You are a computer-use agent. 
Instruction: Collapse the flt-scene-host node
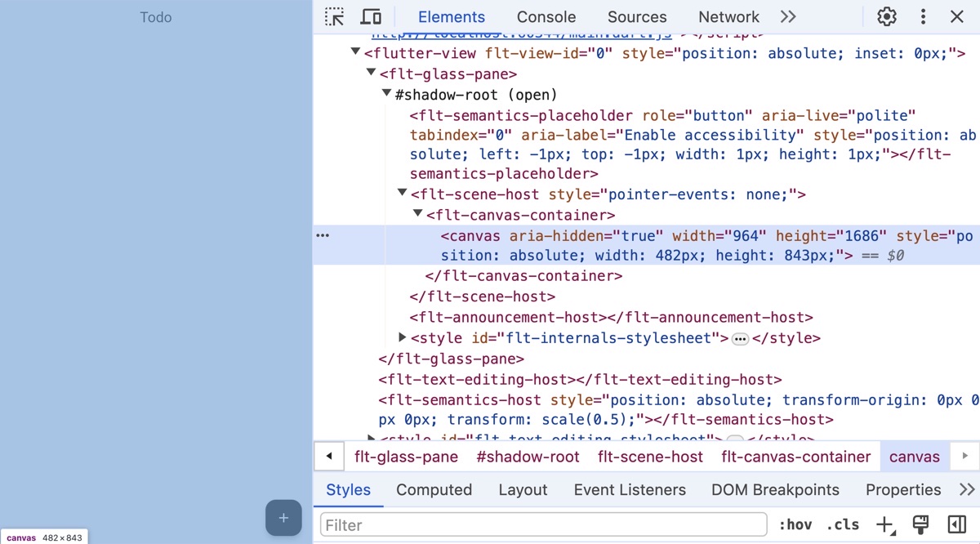[402, 193]
